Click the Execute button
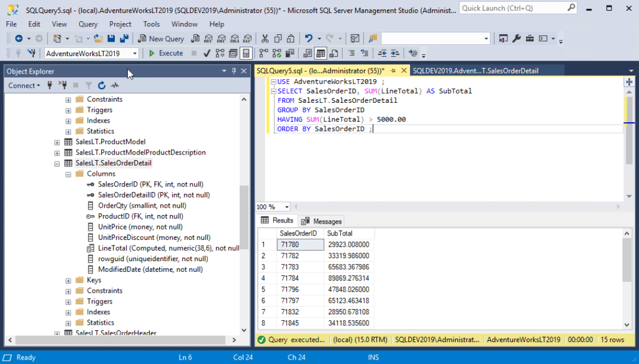This screenshot has width=639, height=364. coord(166,54)
